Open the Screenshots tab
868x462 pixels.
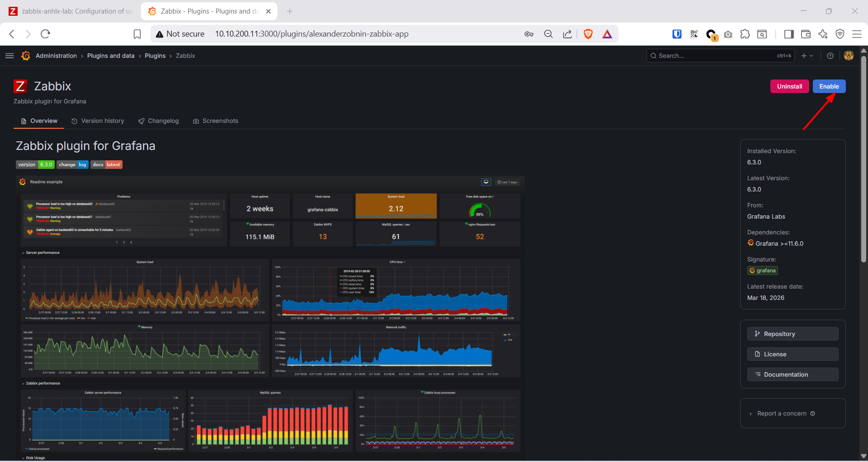click(x=216, y=121)
